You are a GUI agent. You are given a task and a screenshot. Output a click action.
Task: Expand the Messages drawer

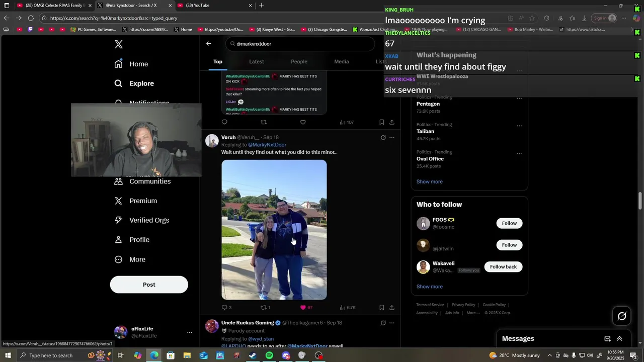[619, 339]
